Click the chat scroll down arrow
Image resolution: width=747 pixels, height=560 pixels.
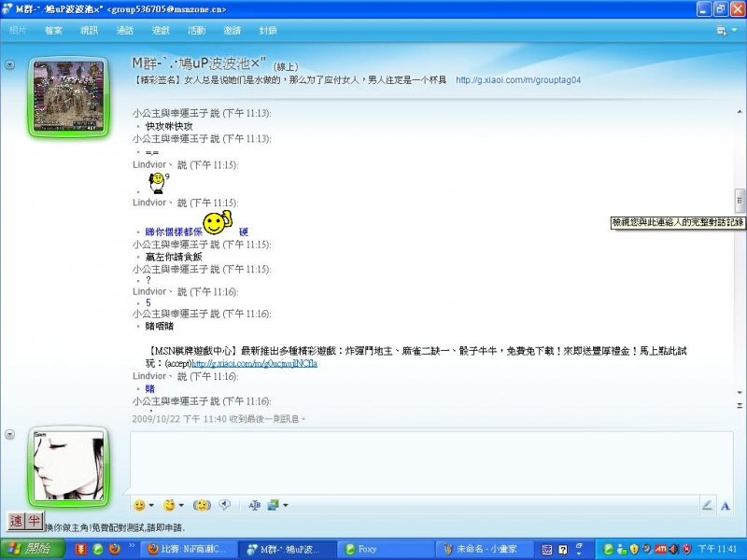[740, 393]
